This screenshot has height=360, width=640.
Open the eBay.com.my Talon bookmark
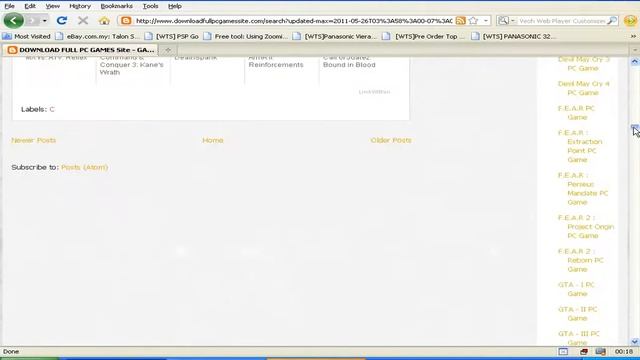tap(98, 36)
